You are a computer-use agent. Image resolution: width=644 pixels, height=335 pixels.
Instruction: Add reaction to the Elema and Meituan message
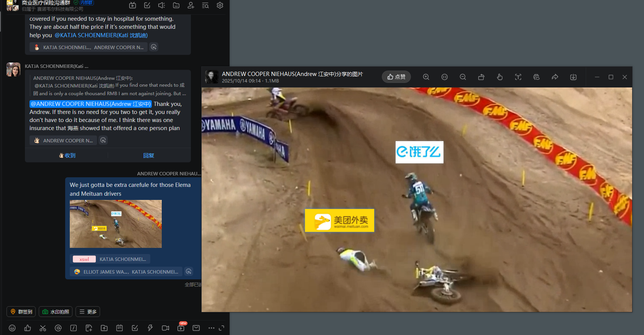[189, 272]
